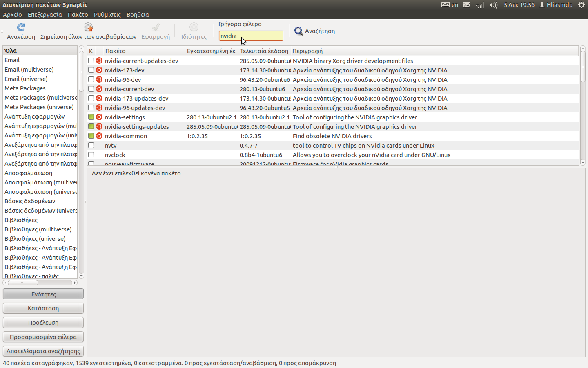Select the nvidia-settings-updates package row
The width and height of the screenshot is (588, 368).
[333, 127]
